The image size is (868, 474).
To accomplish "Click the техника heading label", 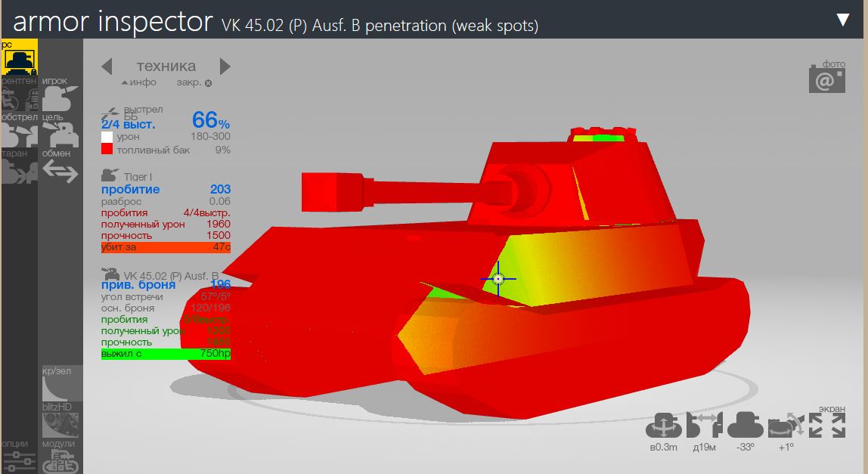I will 166,66.
